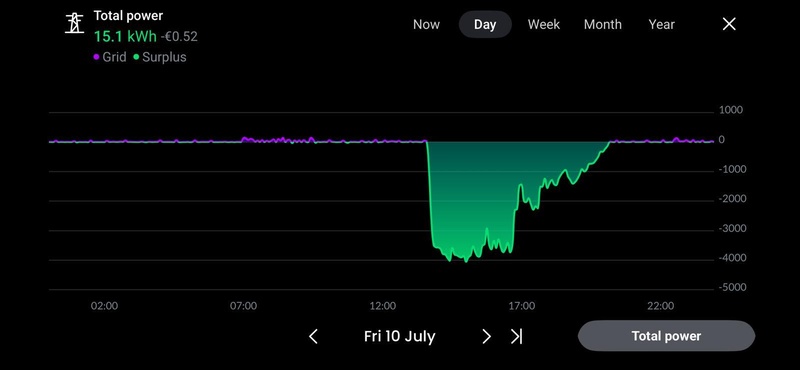Click the -3000 y-axis label
The image size is (800, 370).
(x=732, y=229)
